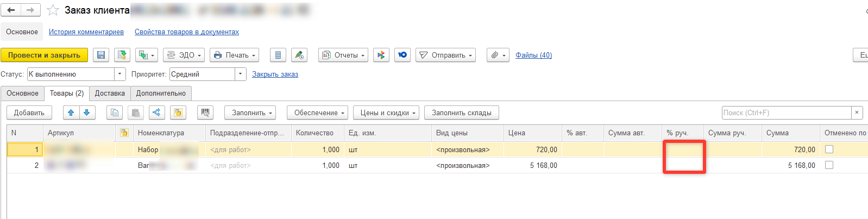Screen dimensions: 868x219
Task: Click the Сумма руч. column header
Action: click(x=732, y=133)
